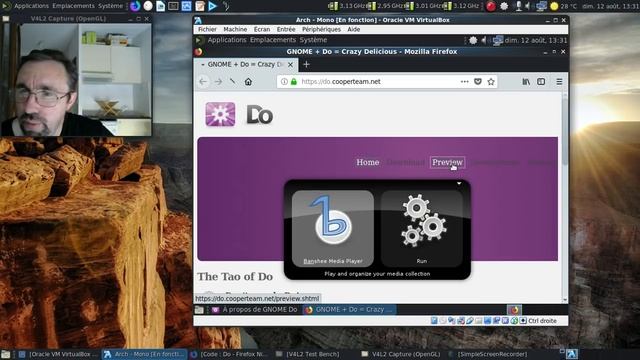Image resolution: width=640 pixels, height=360 pixels.
Task: Click the host Emplacements menu on top panel
Action: click(x=73, y=6)
